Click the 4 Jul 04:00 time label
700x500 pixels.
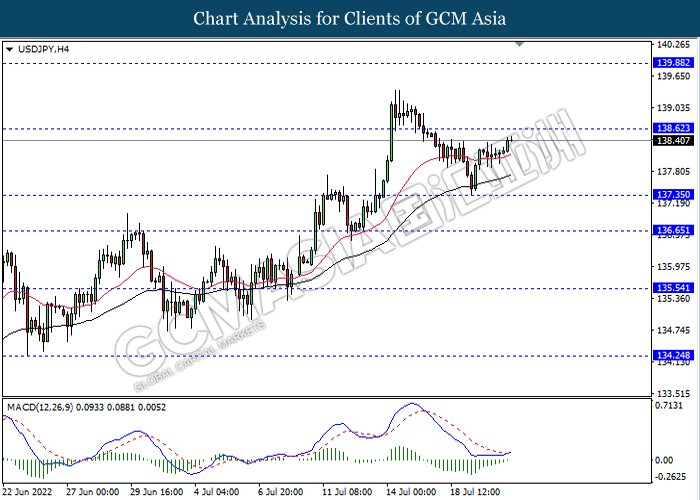click(x=217, y=492)
